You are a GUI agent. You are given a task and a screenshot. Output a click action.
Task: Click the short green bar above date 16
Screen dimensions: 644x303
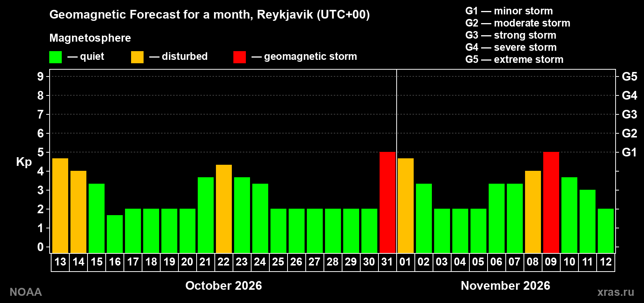pos(115,234)
